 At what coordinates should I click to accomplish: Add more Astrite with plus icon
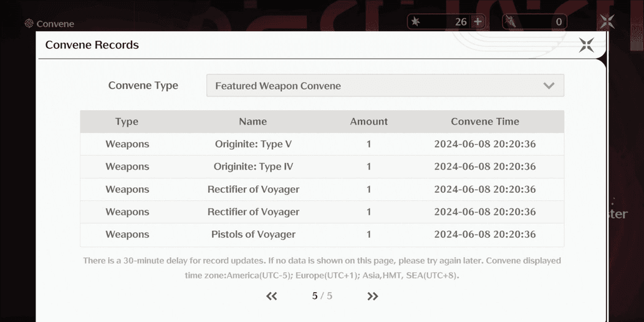tap(478, 22)
